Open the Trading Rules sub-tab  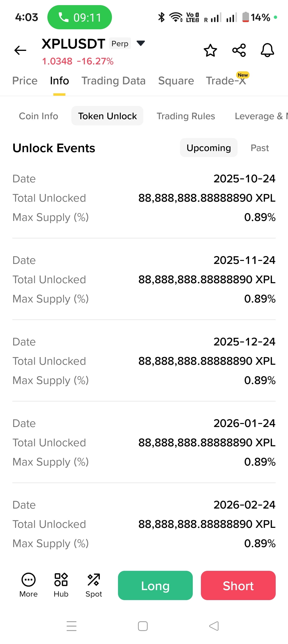[x=186, y=116]
